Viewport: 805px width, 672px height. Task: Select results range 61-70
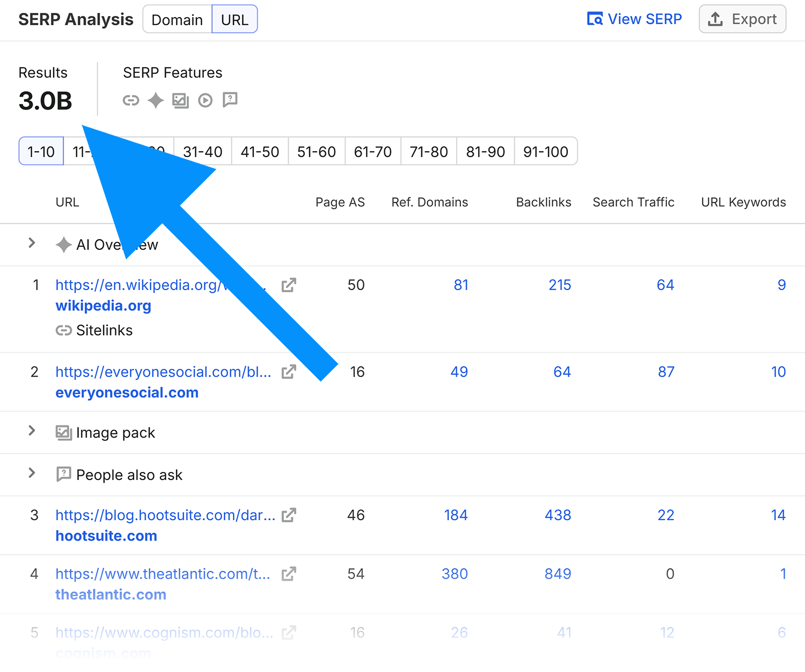[373, 151]
